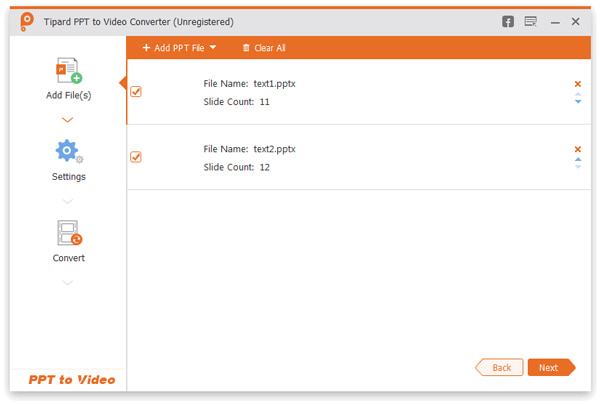The width and height of the screenshot is (600, 404).
Task: Expand the Add PPT File dropdown arrow
Action: (x=213, y=47)
